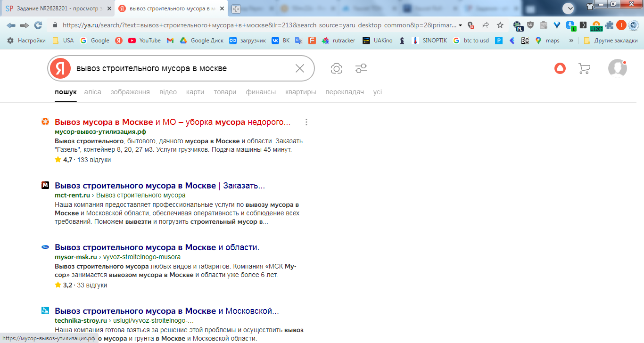
Task: Close the 'Задание №2628201' tab
Action: (x=109, y=8)
